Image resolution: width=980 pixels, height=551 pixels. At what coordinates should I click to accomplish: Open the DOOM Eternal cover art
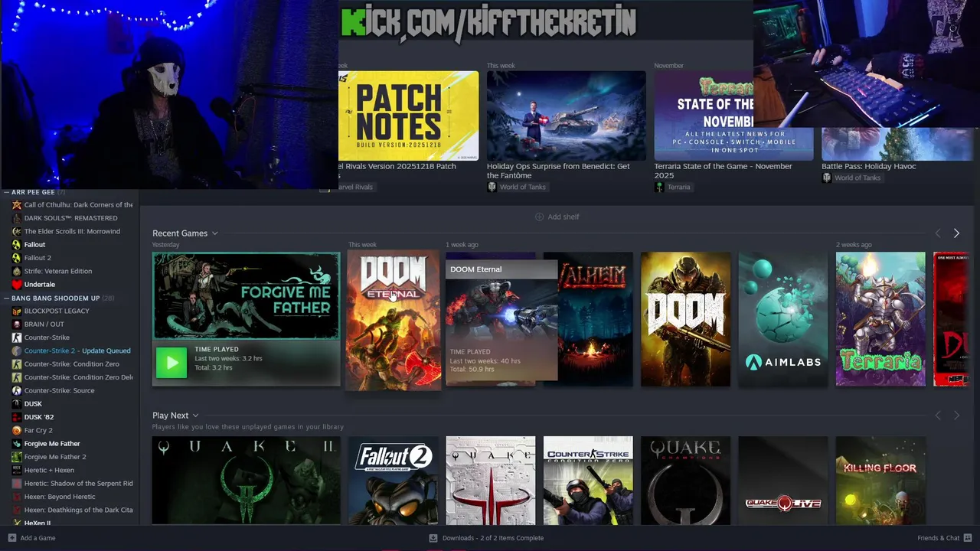pos(394,321)
